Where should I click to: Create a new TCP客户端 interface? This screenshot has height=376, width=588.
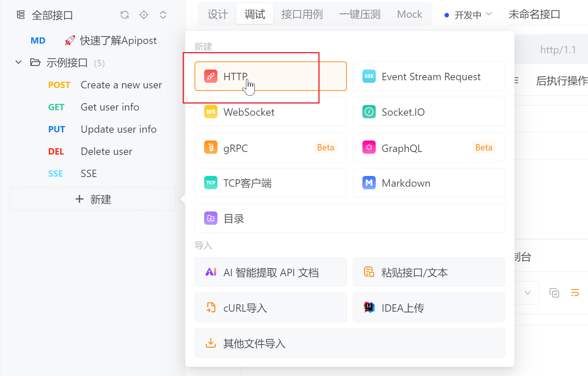point(271,183)
